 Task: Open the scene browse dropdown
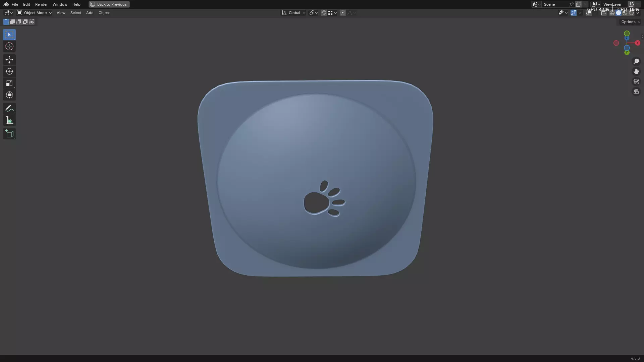click(536, 4)
